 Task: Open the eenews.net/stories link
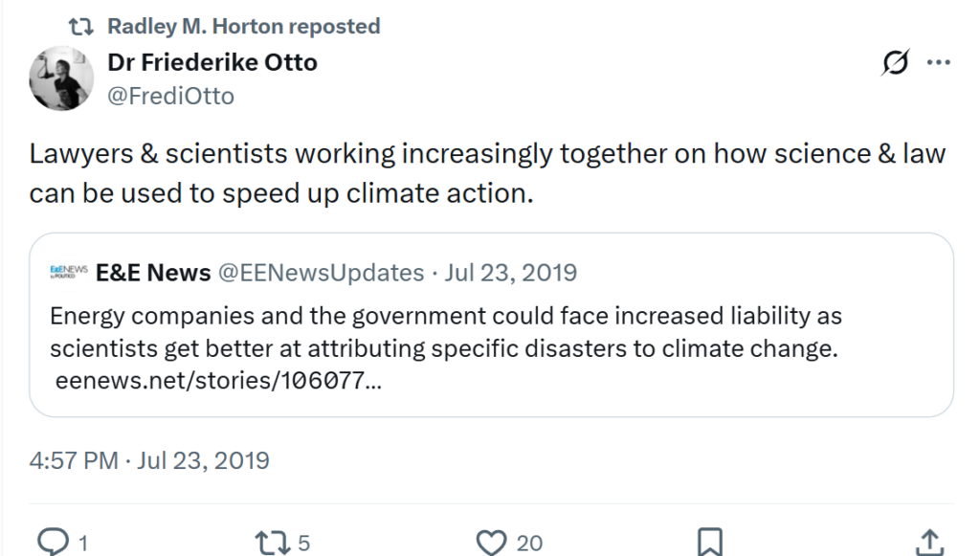[x=218, y=381]
